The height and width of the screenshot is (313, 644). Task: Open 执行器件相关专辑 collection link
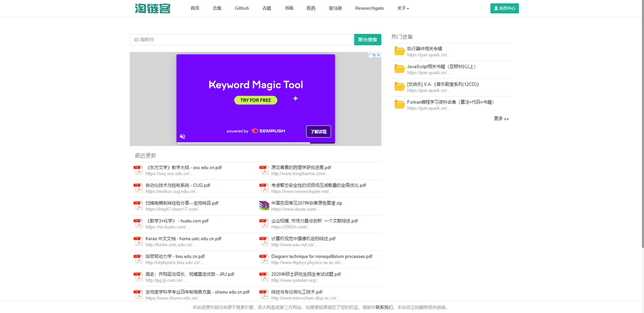pos(424,48)
